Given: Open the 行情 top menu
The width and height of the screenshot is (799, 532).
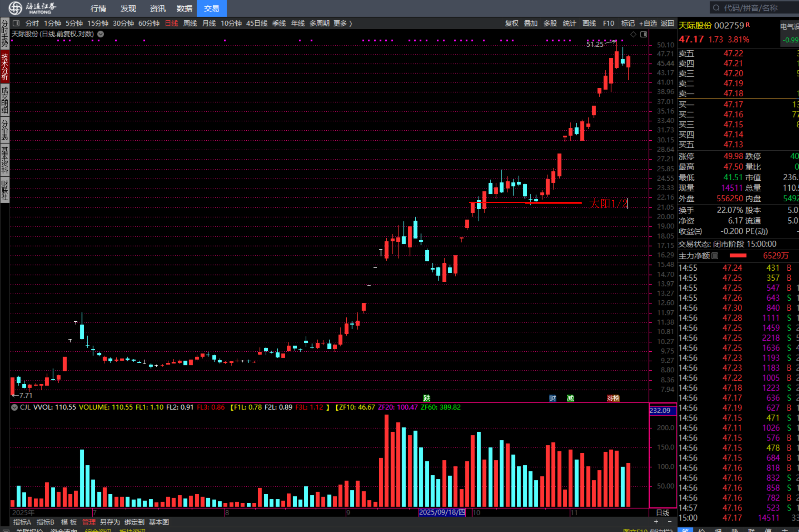Looking at the screenshot, I should (x=98, y=8).
